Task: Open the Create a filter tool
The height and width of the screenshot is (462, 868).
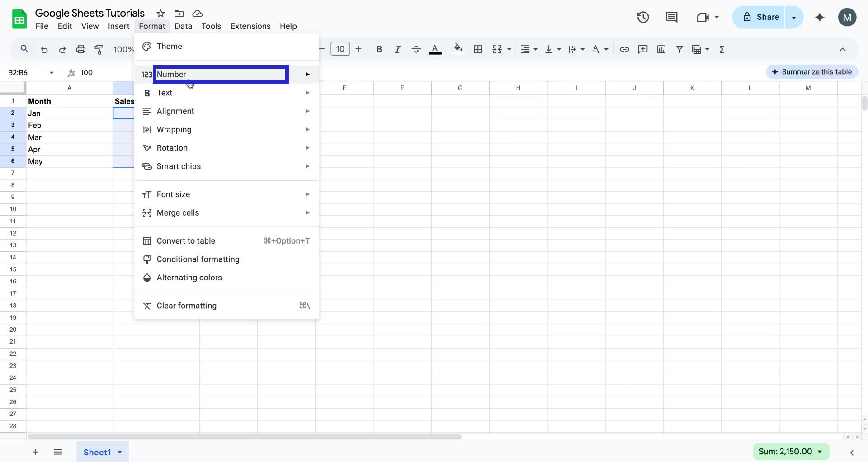Action: pyautogui.click(x=680, y=49)
